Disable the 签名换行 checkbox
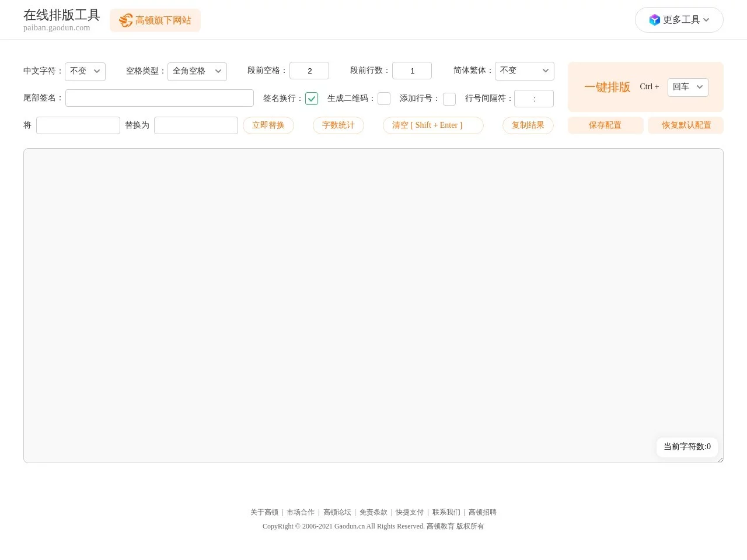747x560 pixels. coord(312,99)
